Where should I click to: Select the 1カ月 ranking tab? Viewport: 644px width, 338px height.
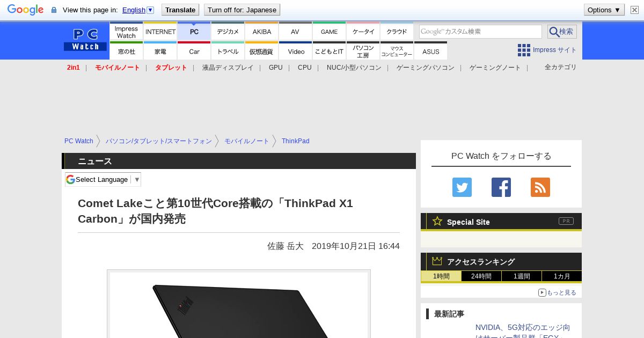coord(562,276)
